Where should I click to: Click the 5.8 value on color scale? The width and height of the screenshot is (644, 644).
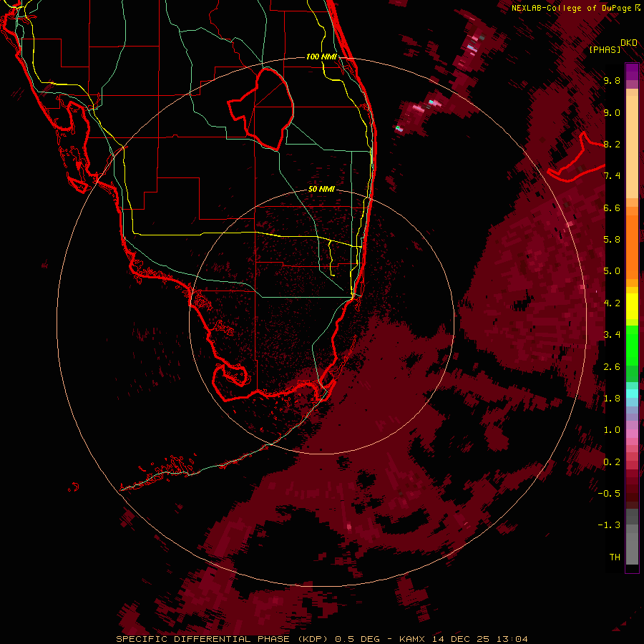[x=612, y=240]
